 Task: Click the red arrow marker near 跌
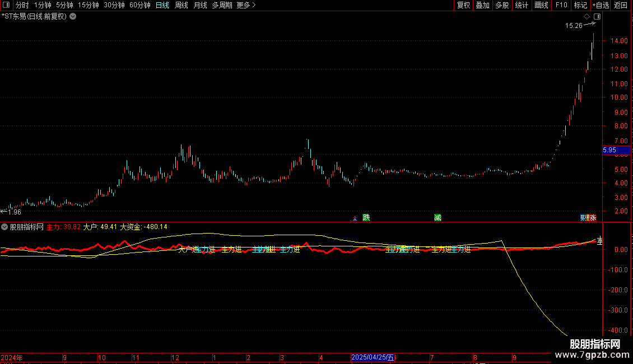click(x=355, y=218)
